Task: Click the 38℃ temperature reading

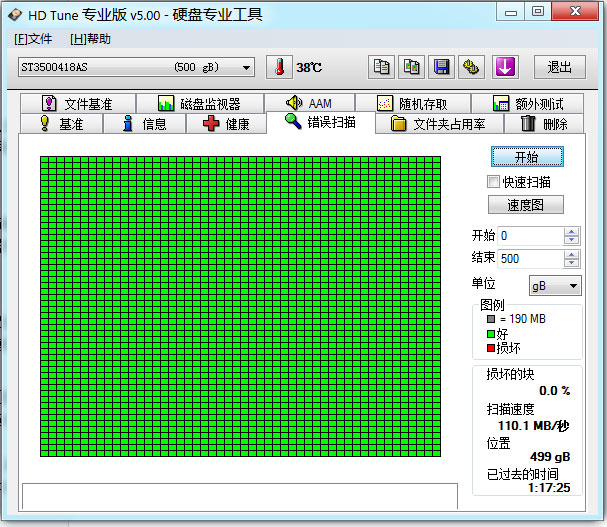Action: coord(309,67)
